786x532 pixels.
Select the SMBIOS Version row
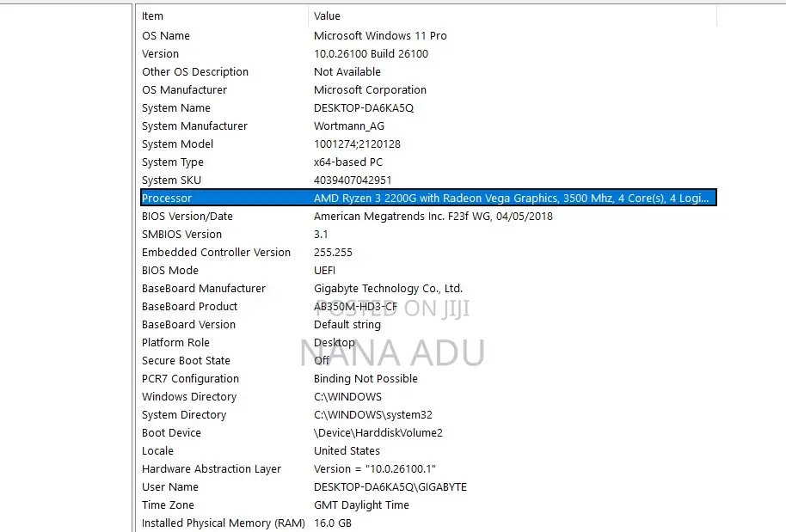428,235
